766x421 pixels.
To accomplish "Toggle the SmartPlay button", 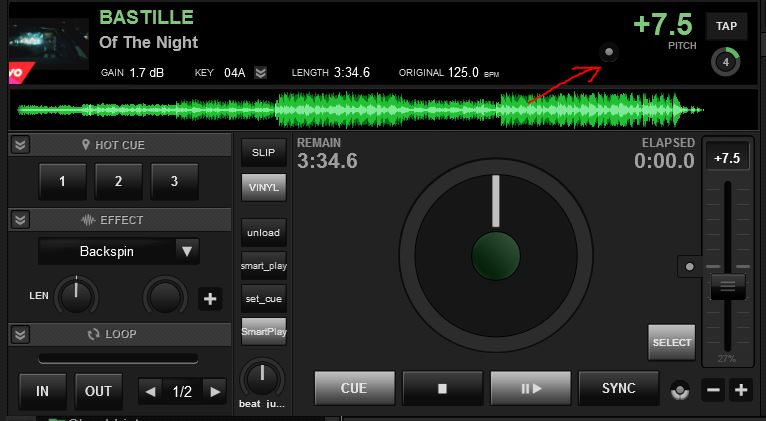I will point(263,331).
